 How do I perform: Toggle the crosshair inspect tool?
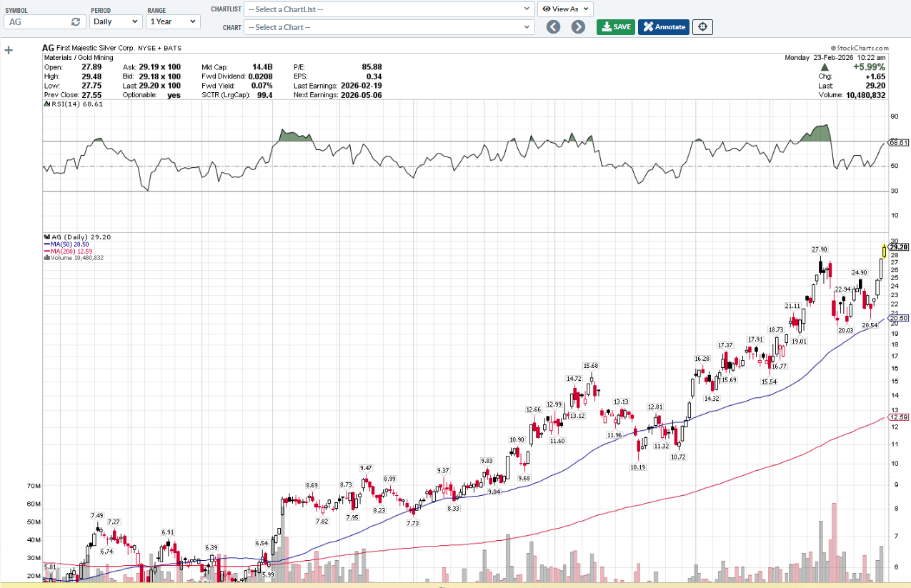[702, 27]
